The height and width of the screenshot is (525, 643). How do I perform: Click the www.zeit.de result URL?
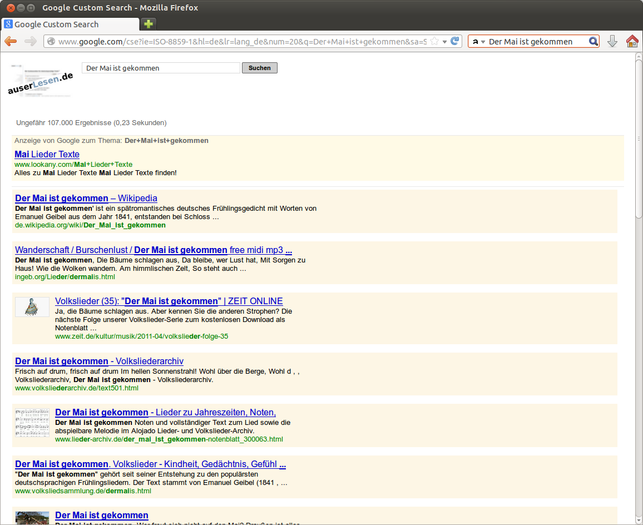coord(141,336)
